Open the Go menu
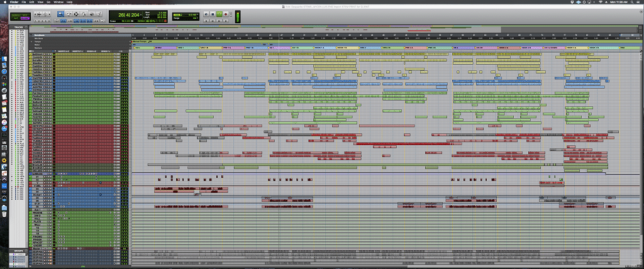Image resolution: width=644 pixels, height=269 pixels. (48, 2)
